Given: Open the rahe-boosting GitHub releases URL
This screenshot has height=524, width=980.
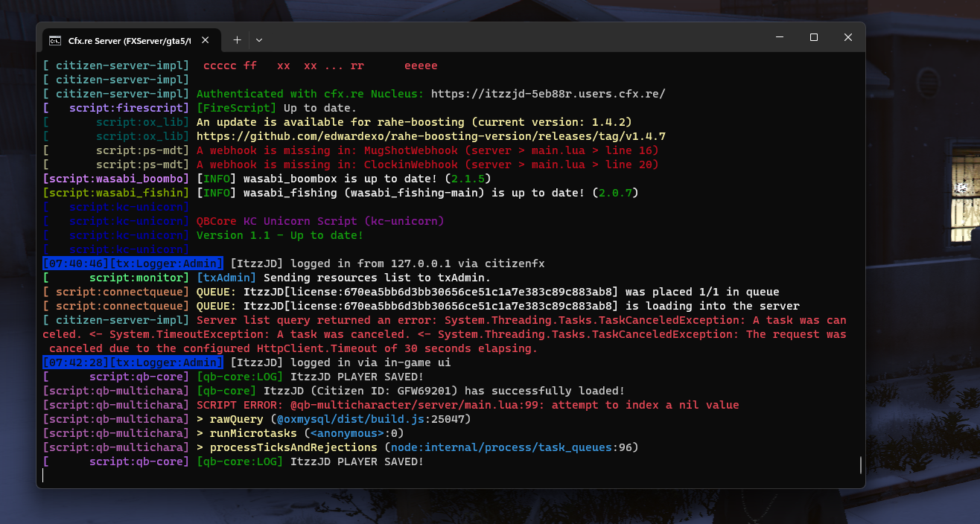Looking at the screenshot, I should 431,136.
